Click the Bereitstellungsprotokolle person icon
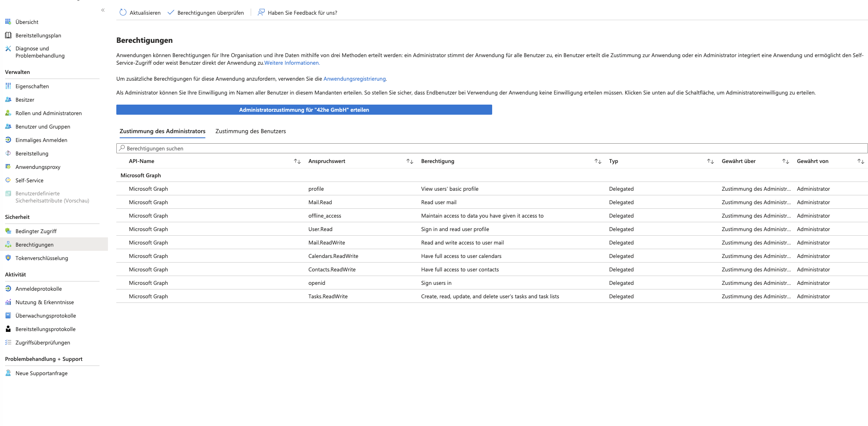This screenshot has width=868, height=426. tap(8, 329)
